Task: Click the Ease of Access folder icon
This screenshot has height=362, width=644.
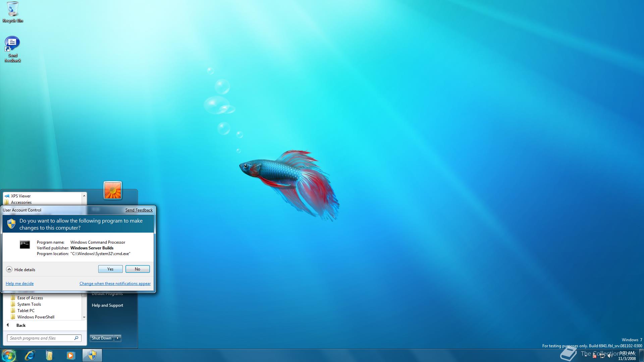Action: tap(13, 298)
